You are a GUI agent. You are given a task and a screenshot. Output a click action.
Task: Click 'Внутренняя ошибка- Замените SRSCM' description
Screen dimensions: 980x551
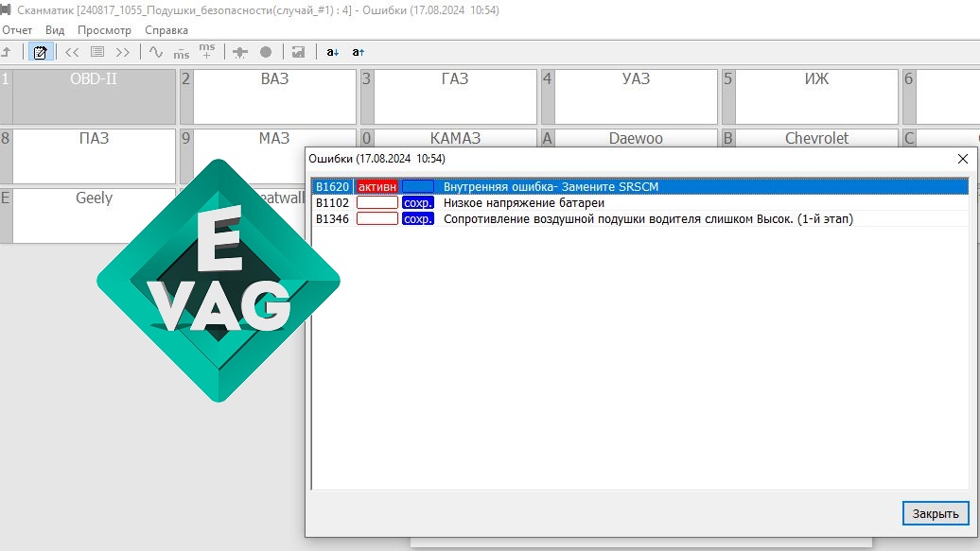click(551, 186)
